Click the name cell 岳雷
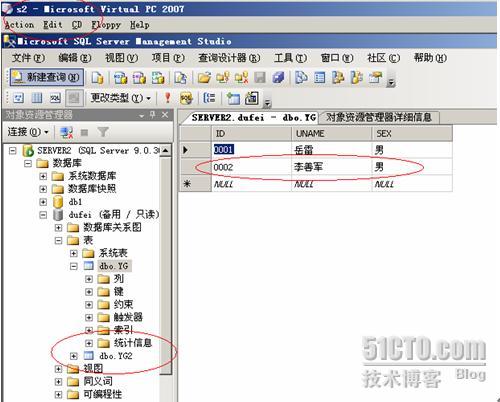The image size is (500, 402). pos(331,150)
